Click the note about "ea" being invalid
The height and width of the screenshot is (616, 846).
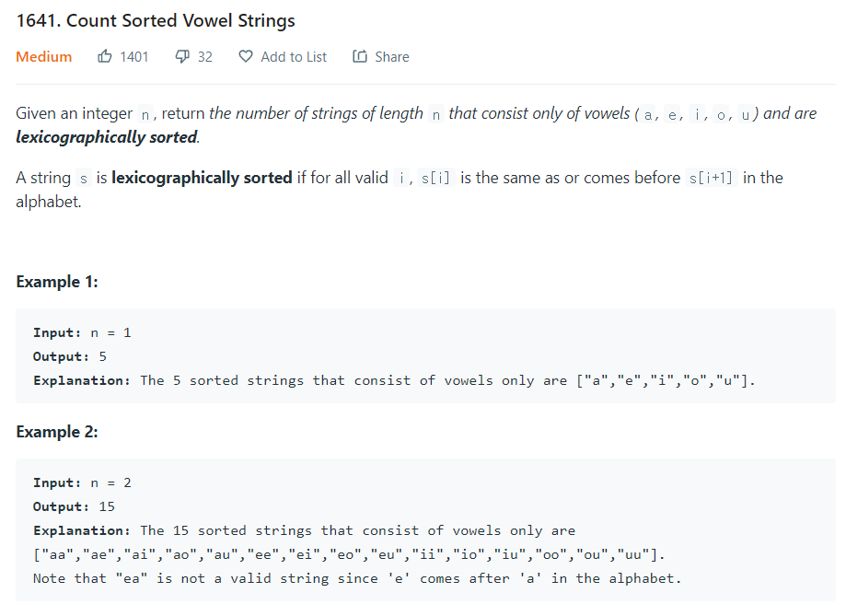[357, 578]
